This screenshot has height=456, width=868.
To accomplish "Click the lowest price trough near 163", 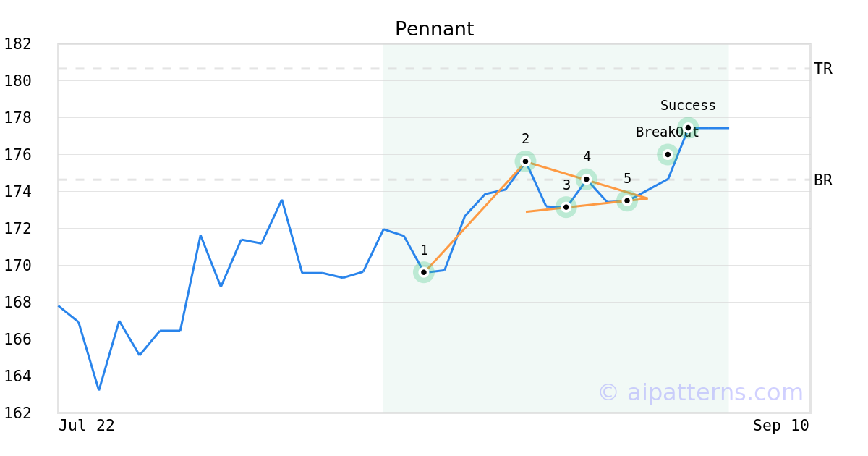I will click(99, 389).
